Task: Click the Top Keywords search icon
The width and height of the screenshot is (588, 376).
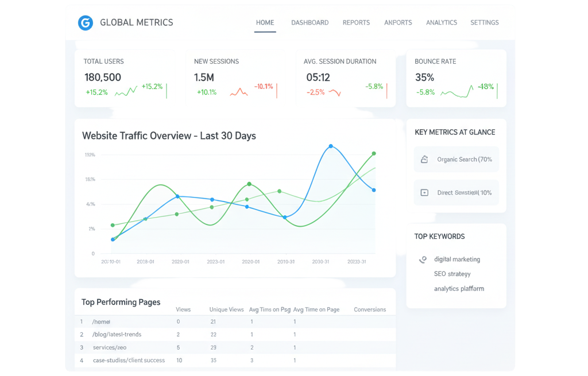Action: click(x=423, y=259)
